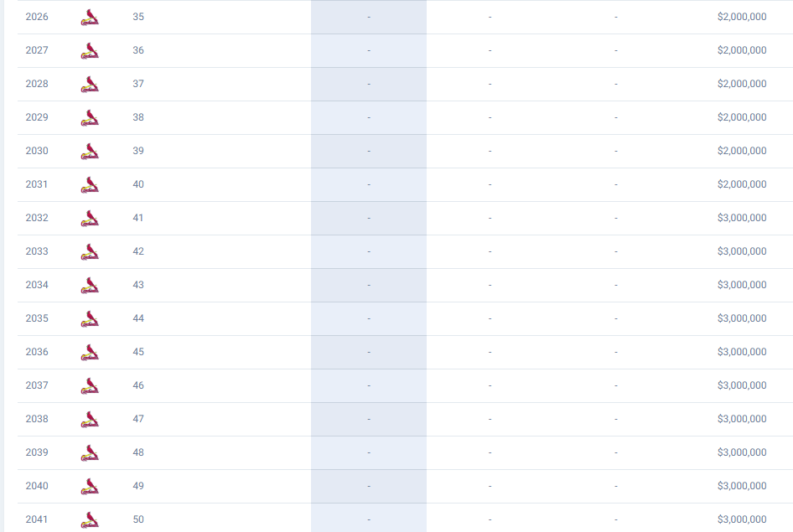Image resolution: width=793 pixels, height=532 pixels.
Task: Click the Cardinals logo in the 2028 row
Action: (90, 84)
